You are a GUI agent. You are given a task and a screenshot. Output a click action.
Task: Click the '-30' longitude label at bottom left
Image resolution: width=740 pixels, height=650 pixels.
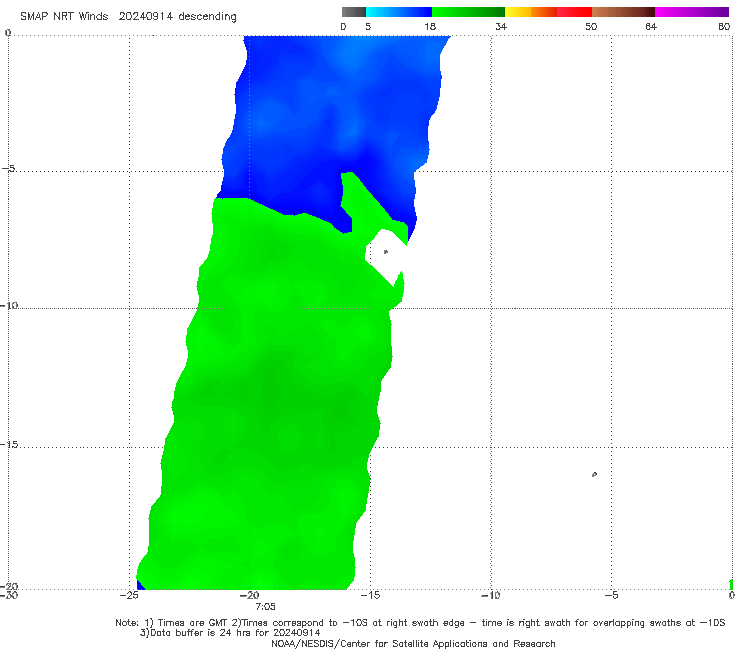click(x=9, y=595)
